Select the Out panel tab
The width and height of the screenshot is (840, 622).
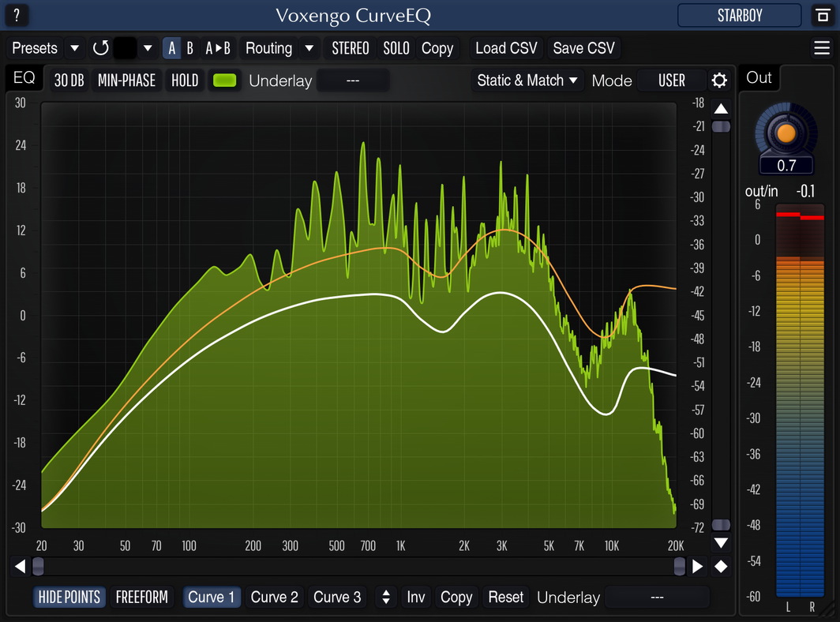(759, 78)
